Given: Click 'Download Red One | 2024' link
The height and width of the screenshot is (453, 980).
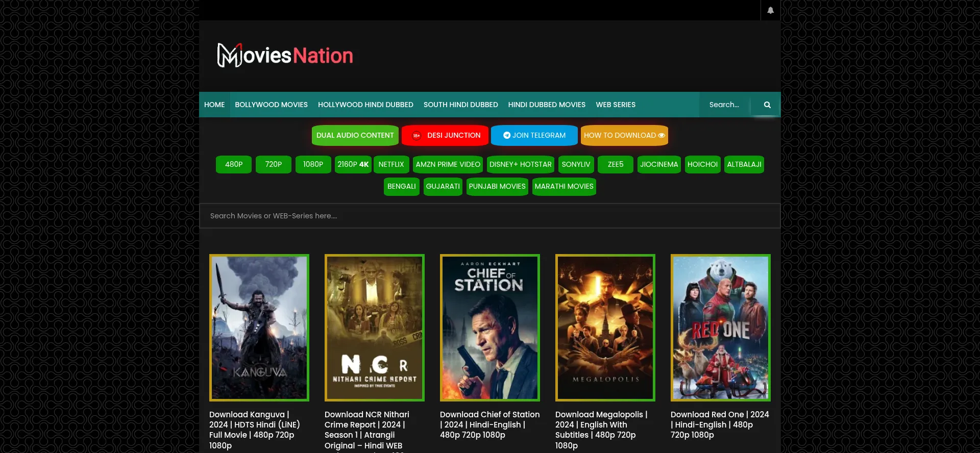Looking at the screenshot, I should tap(720, 424).
